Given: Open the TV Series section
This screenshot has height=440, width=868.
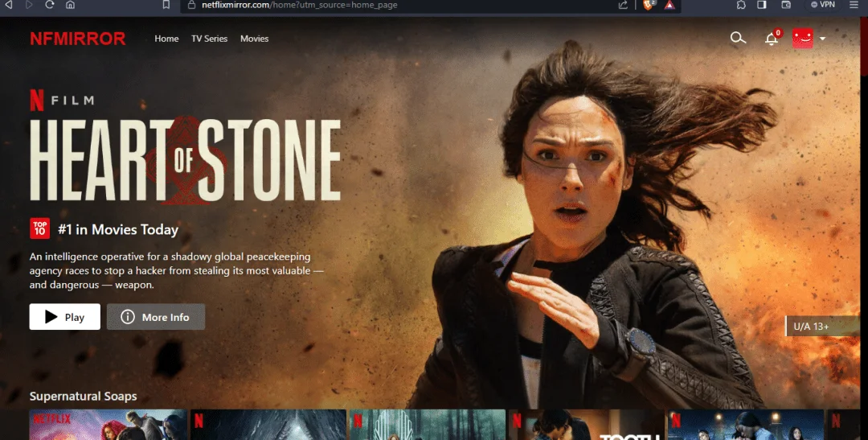Looking at the screenshot, I should tap(209, 39).
